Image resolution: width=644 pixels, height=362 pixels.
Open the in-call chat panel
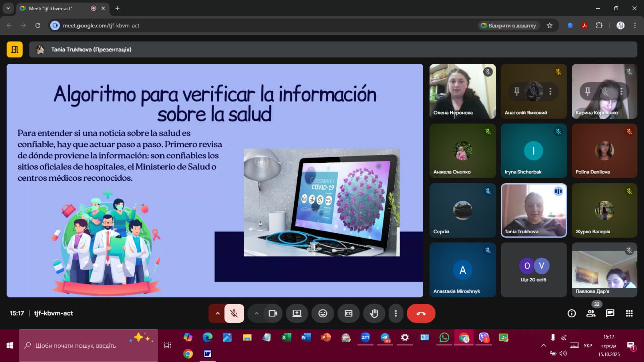click(610, 313)
